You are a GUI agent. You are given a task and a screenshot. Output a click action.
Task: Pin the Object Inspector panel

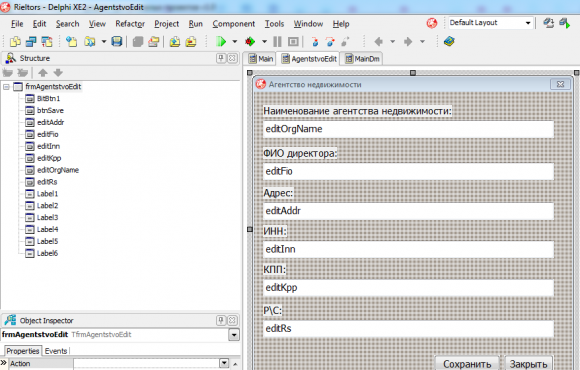point(221,320)
